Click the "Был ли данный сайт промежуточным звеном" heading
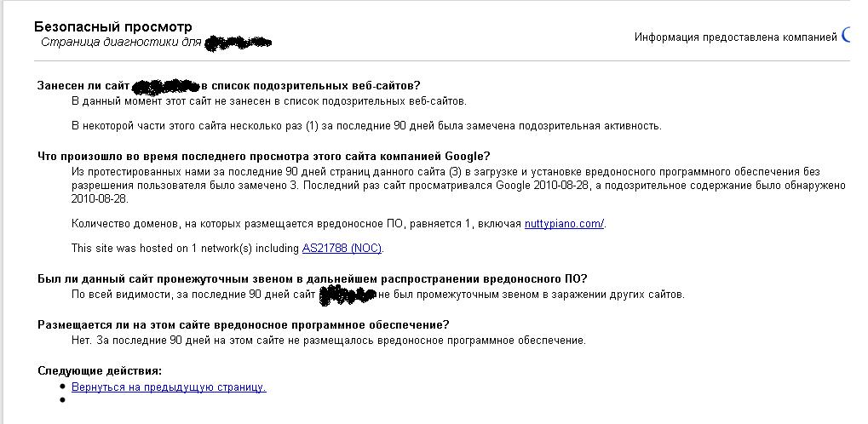 point(312,278)
